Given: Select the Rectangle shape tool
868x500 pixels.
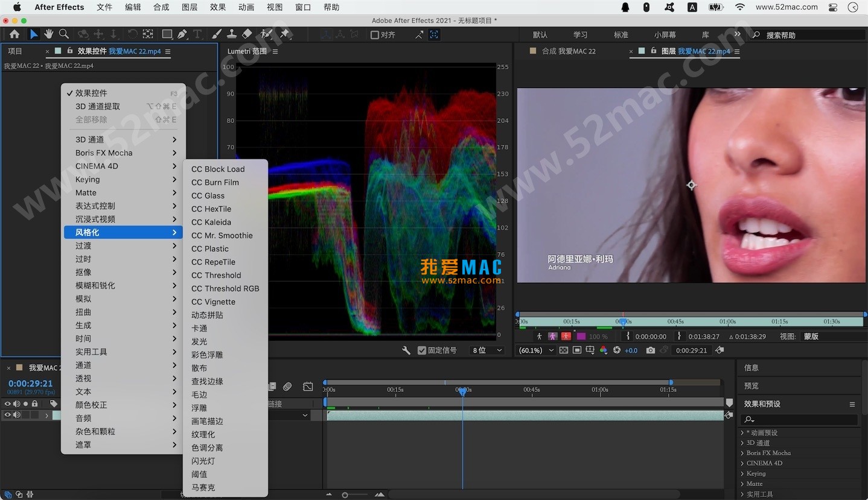Looking at the screenshot, I should tap(167, 34).
